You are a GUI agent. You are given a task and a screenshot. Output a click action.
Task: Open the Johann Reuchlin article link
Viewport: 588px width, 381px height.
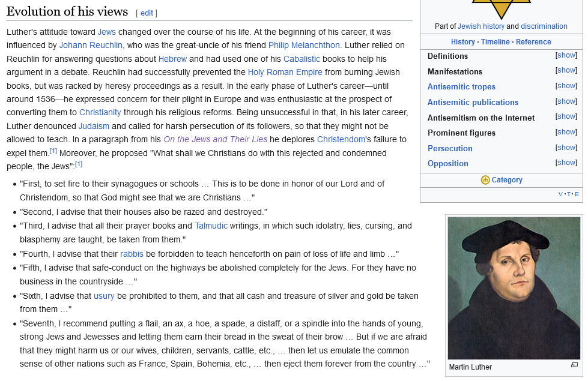click(x=91, y=45)
